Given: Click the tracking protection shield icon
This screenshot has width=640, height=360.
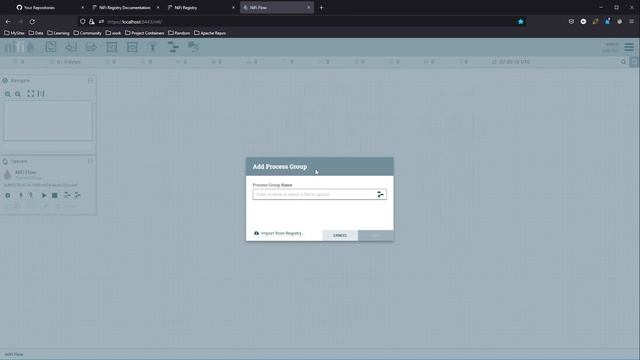Looking at the screenshot, I should [x=83, y=22].
